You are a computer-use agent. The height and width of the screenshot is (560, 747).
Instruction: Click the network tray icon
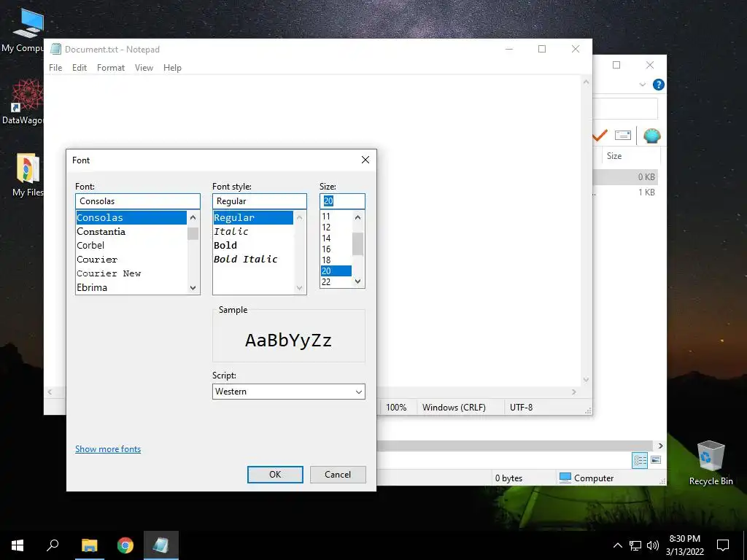[635, 545]
